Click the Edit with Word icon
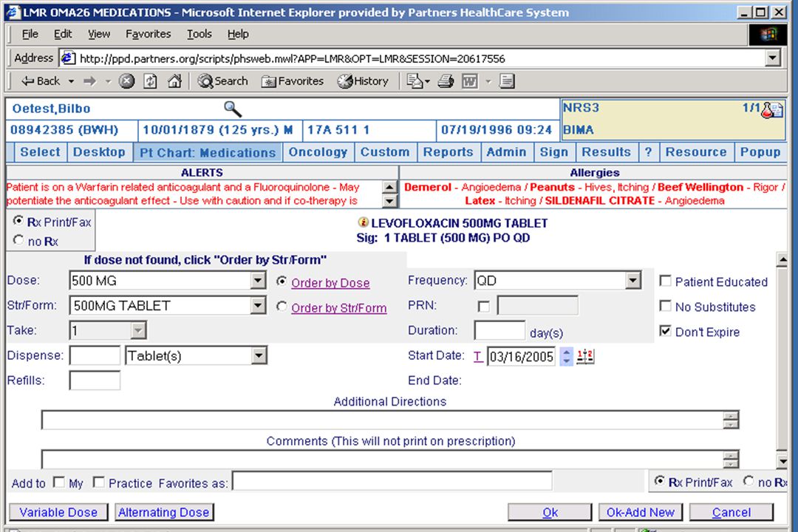 coord(469,81)
